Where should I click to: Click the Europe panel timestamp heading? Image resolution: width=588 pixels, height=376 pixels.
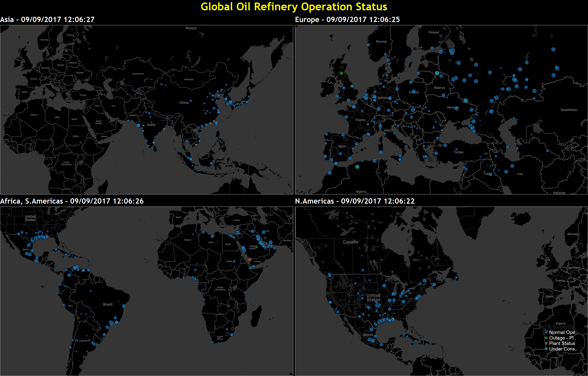[348, 20]
